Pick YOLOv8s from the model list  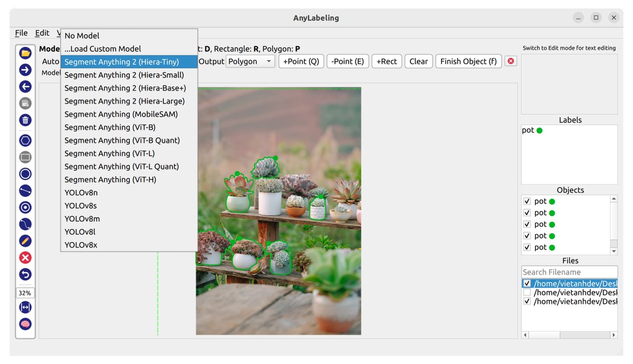pos(129,206)
